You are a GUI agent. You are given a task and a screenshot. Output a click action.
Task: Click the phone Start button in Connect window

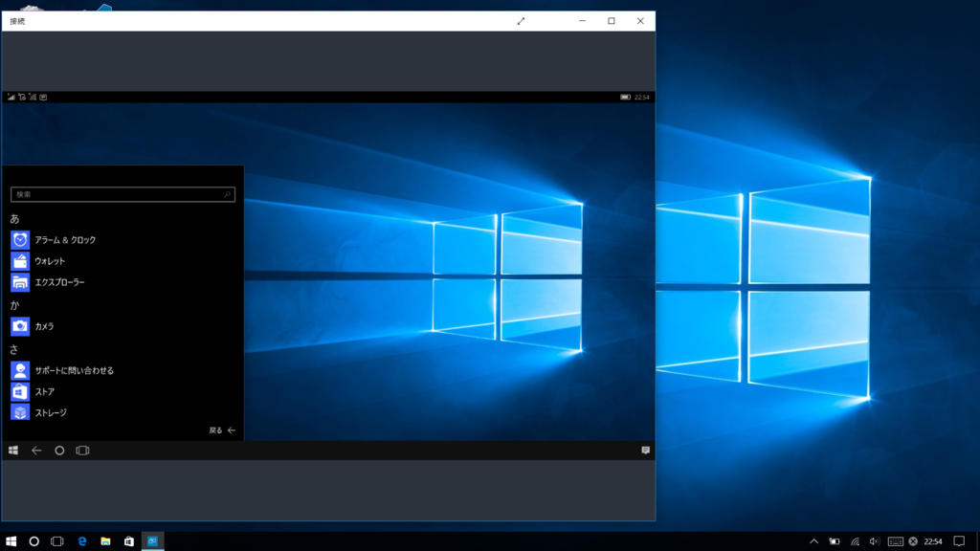coord(13,451)
